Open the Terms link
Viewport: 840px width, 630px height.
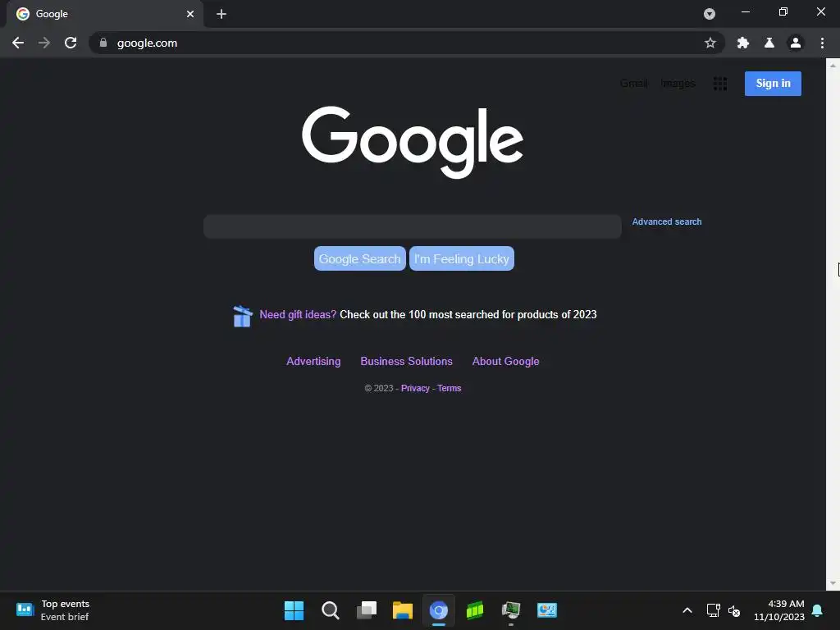[449, 388]
